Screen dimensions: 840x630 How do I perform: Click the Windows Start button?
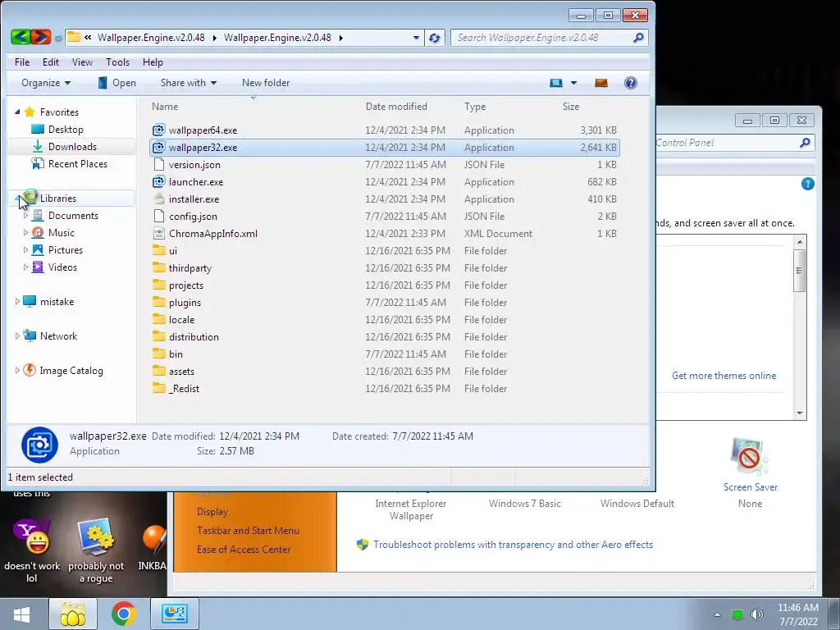coord(21,614)
